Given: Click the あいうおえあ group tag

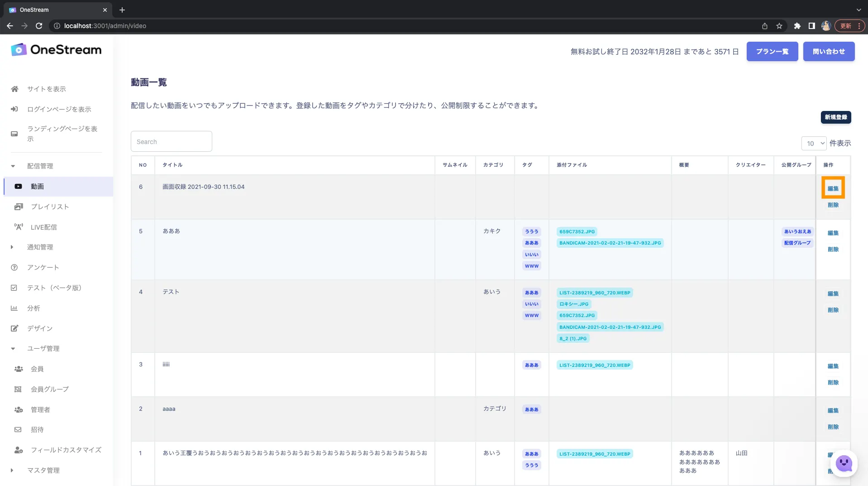Looking at the screenshot, I should tap(797, 231).
